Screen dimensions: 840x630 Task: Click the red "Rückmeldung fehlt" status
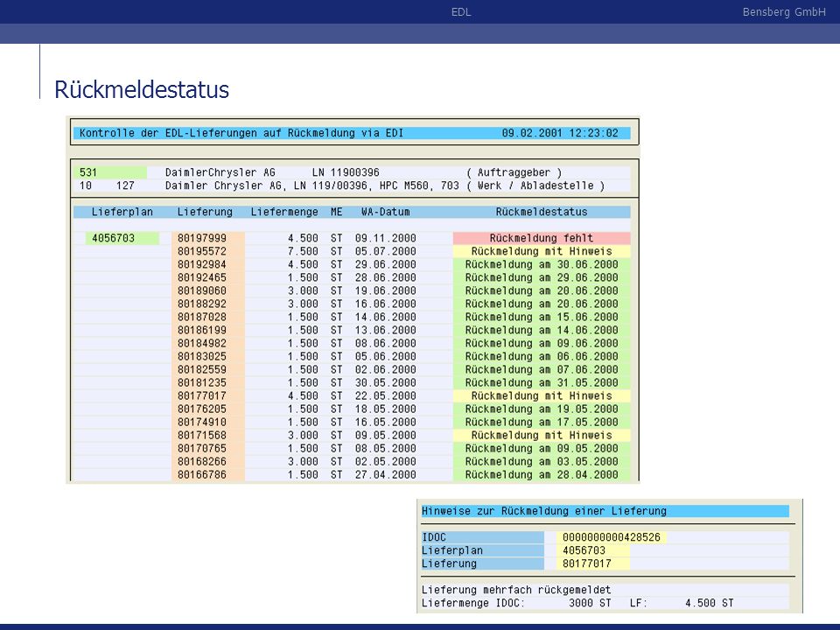(542, 238)
